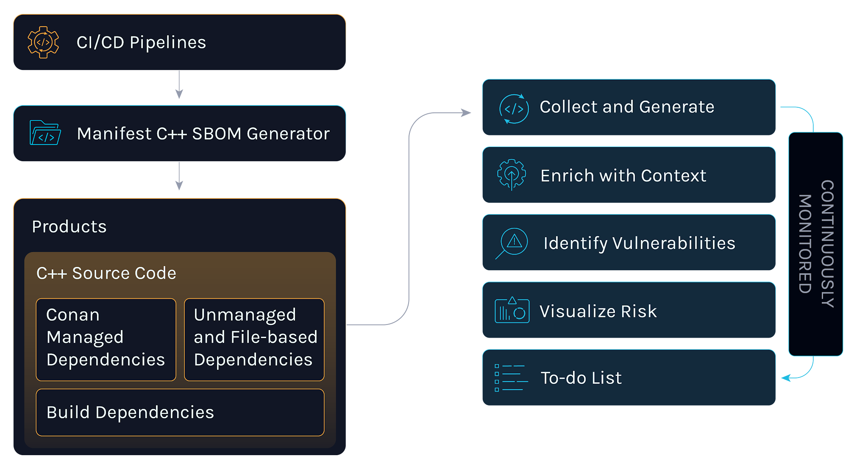Select the Conan Managed Dependencies box
The width and height of the screenshot is (868, 470).
click(x=106, y=339)
